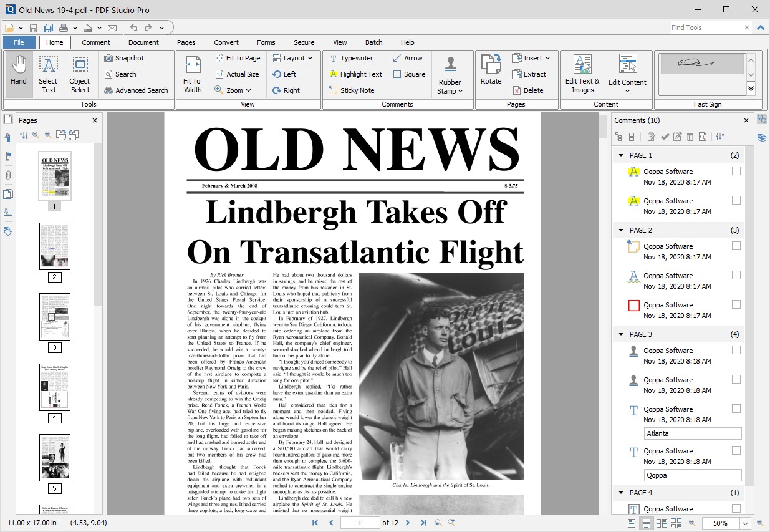Image resolution: width=770 pixels, height=532 pixels.
Task: Click the page number input field
Action: (360, 523)
